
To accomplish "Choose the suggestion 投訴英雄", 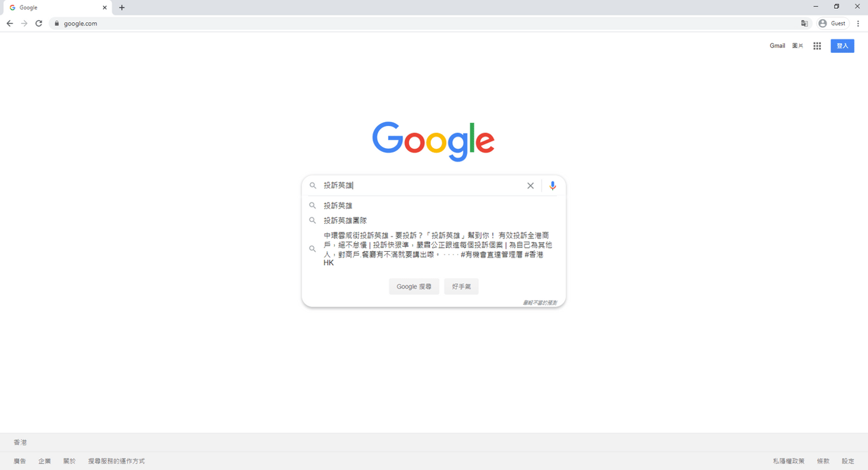I will 433,205.
